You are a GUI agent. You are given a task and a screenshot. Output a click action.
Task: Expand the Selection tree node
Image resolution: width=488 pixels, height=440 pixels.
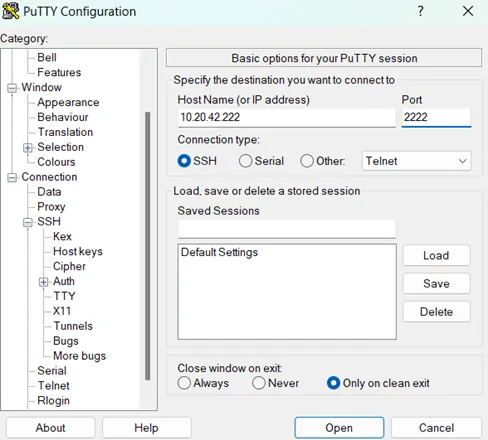coord(28,148)
